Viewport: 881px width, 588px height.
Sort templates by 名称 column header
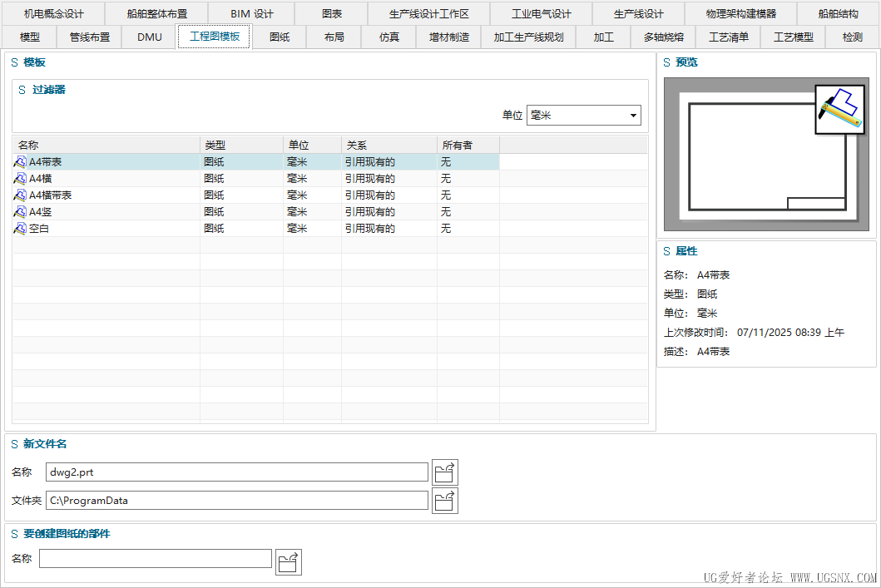[106, 145]
